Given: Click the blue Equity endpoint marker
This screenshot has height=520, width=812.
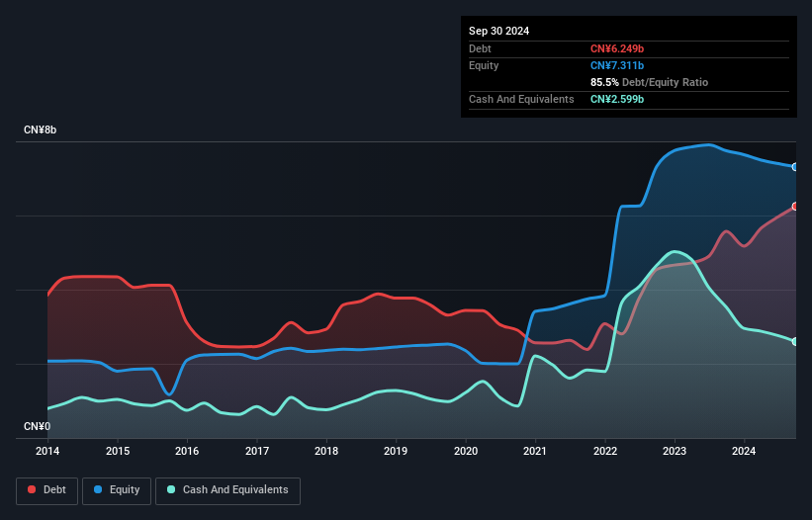Looking at the screenshot, I should pos(795,167).
